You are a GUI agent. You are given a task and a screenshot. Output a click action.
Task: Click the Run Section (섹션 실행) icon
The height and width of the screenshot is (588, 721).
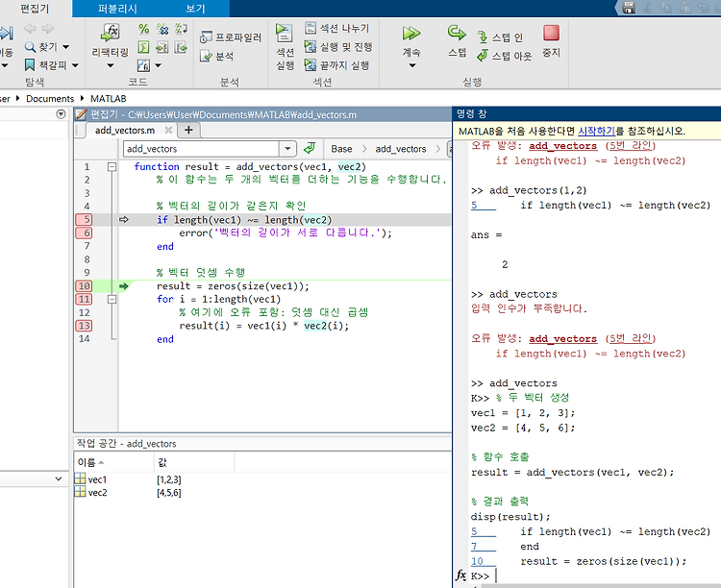(284, 33)
